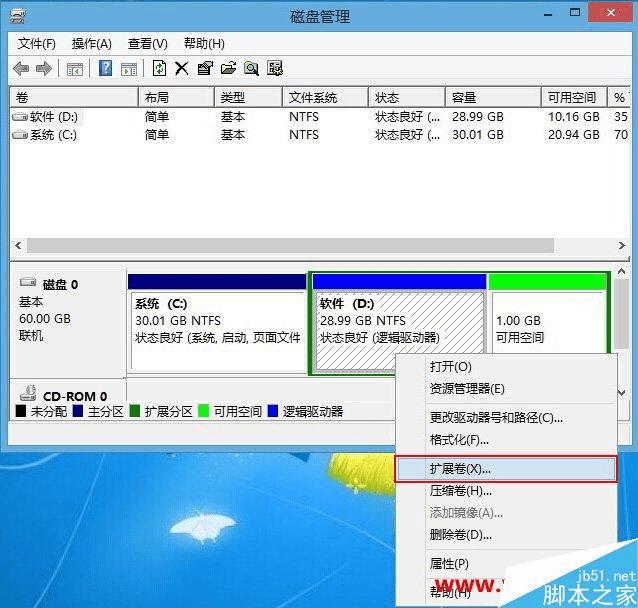This screenshot has height=608, width=638.
Task: Click the last settings list toolbar icon
Action: 275,68
